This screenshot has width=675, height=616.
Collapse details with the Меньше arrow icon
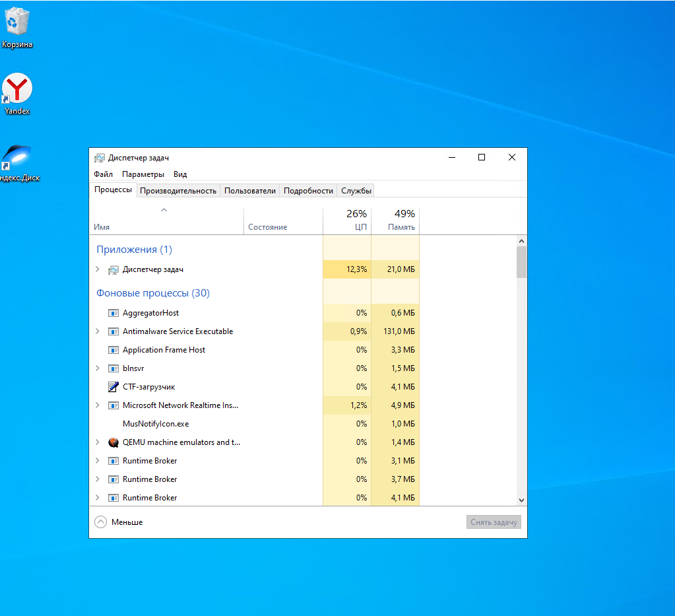[100, 522]
